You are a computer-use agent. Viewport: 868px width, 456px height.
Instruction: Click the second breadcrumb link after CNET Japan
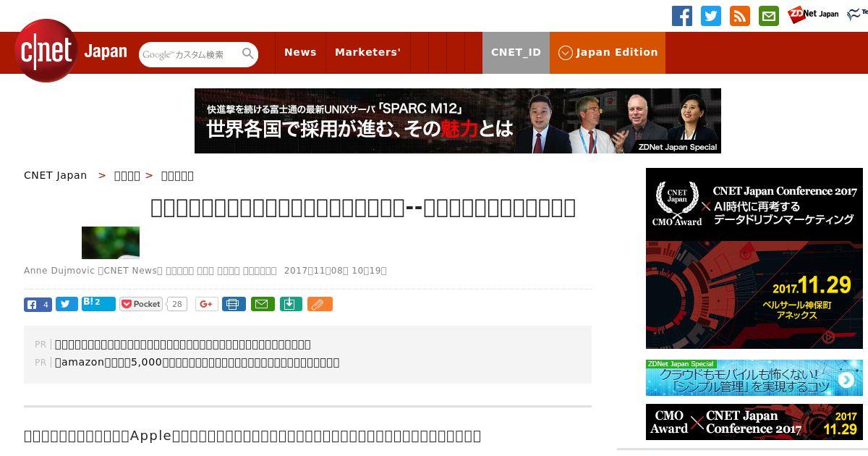[127, 176]
